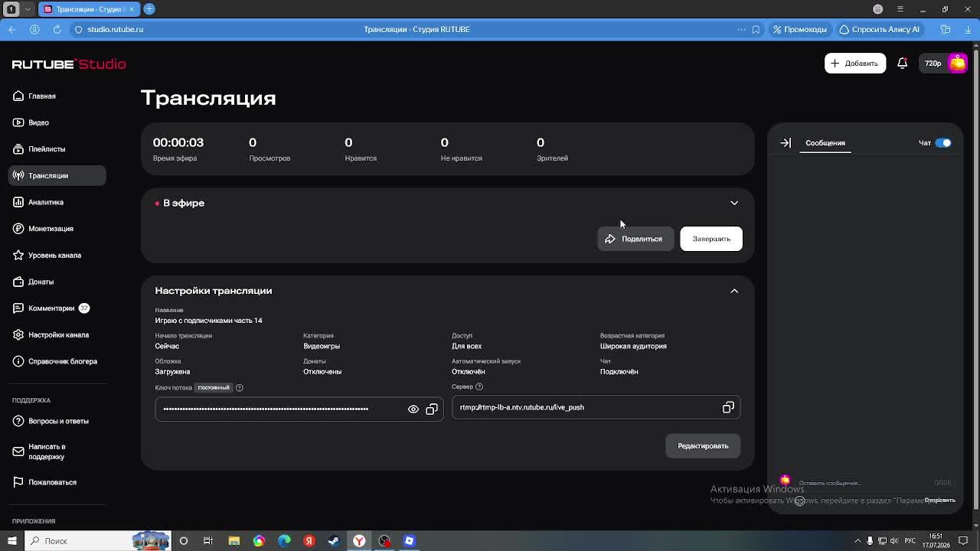Open the account avatar menu
This screenshot has height=551, width=980.
958,64
